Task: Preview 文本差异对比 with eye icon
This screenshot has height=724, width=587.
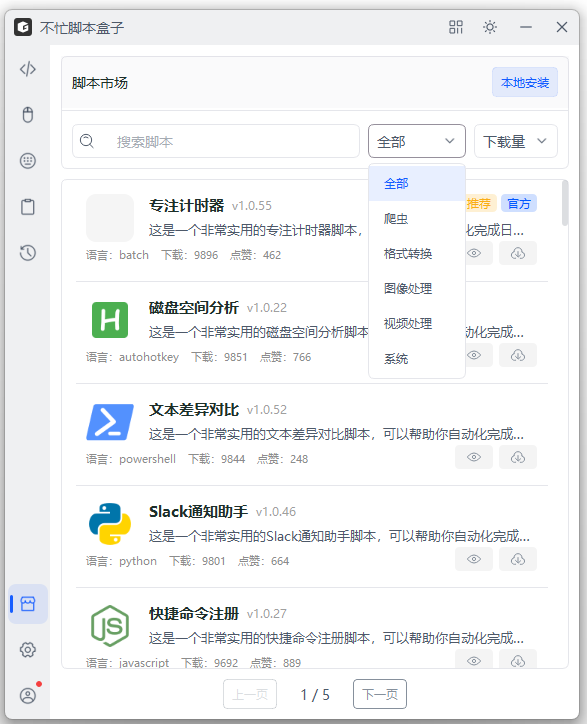Action: pyautogui.click(x=474, y=457)
